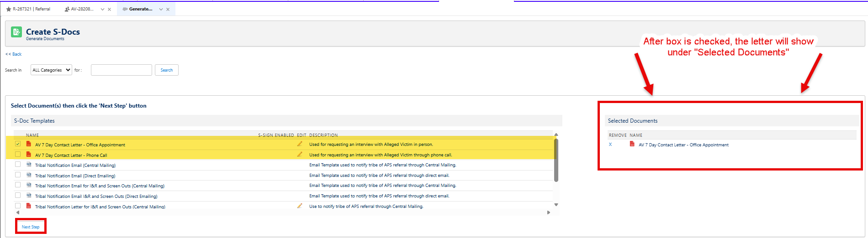Click PDF icon beside Phone Call letter
This screenshot has height=238, width=868.
pos(28,155)
